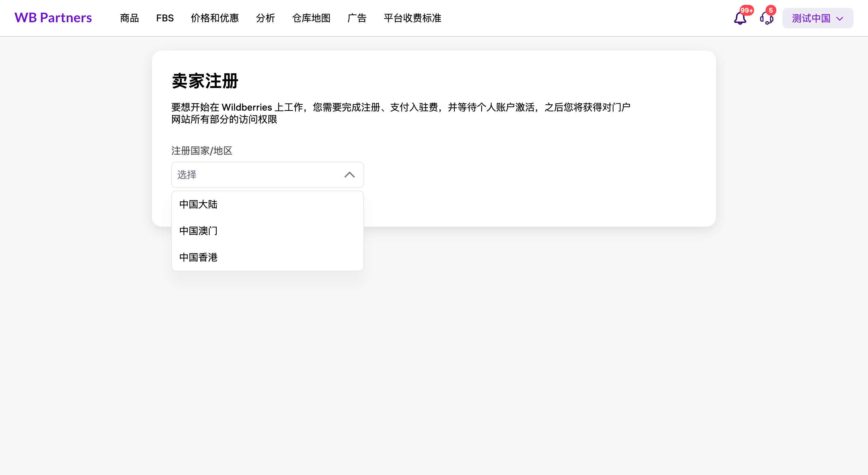Pick 中国香港 option
Image resolution: width=868 pixels, height=475 pixels.
tap(199, 257)
